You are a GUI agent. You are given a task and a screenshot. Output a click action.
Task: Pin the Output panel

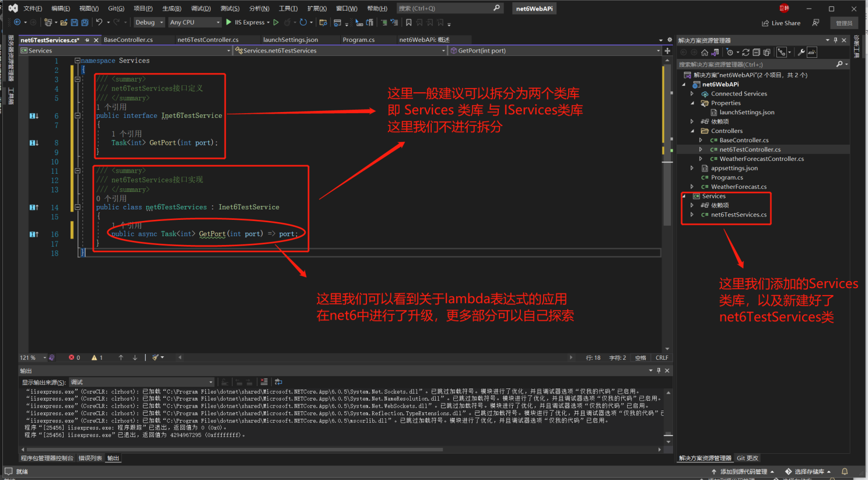click(x=659, y=370)
